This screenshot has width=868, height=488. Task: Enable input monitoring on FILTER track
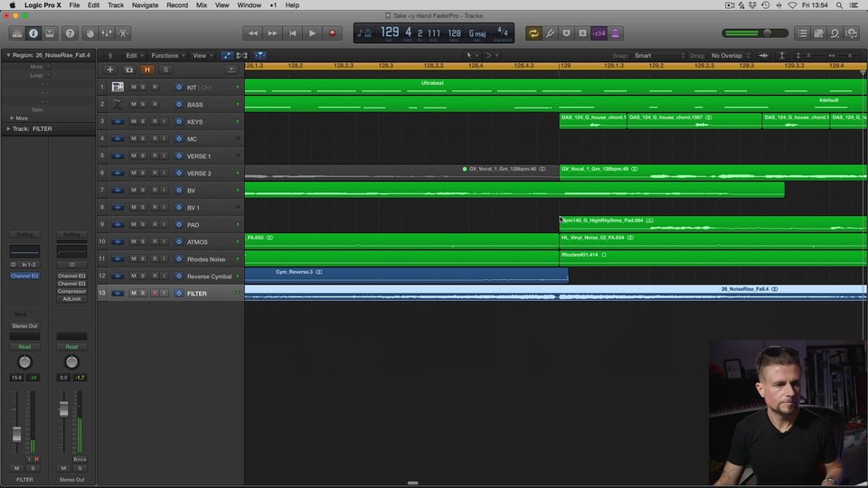(x=164, y=293)
